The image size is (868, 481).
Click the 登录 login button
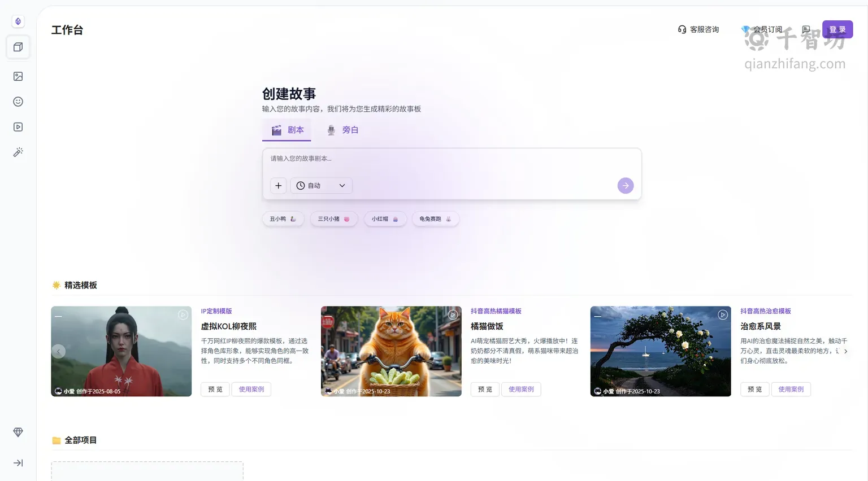click(837, 29)
